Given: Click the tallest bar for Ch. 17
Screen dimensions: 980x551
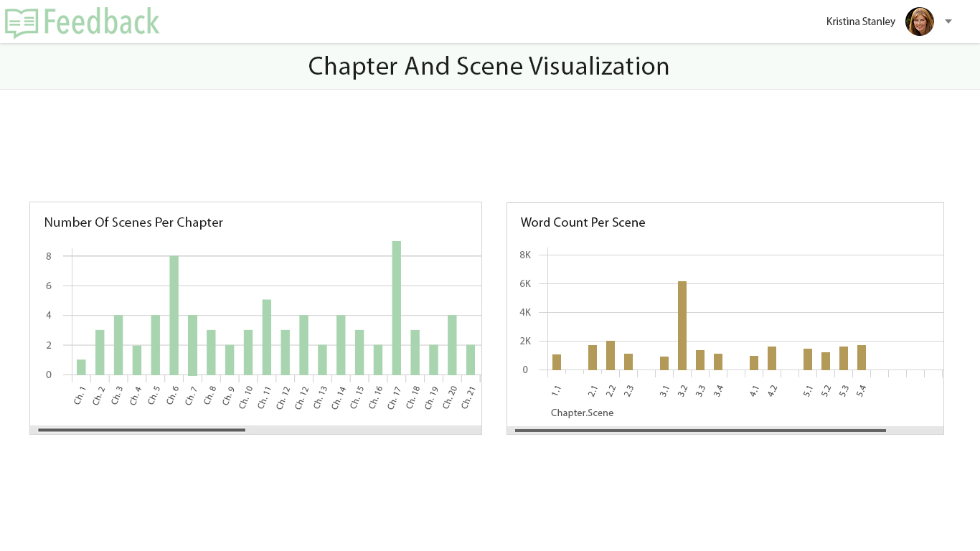Looking at the screenshot, I should tap(396, 307).
